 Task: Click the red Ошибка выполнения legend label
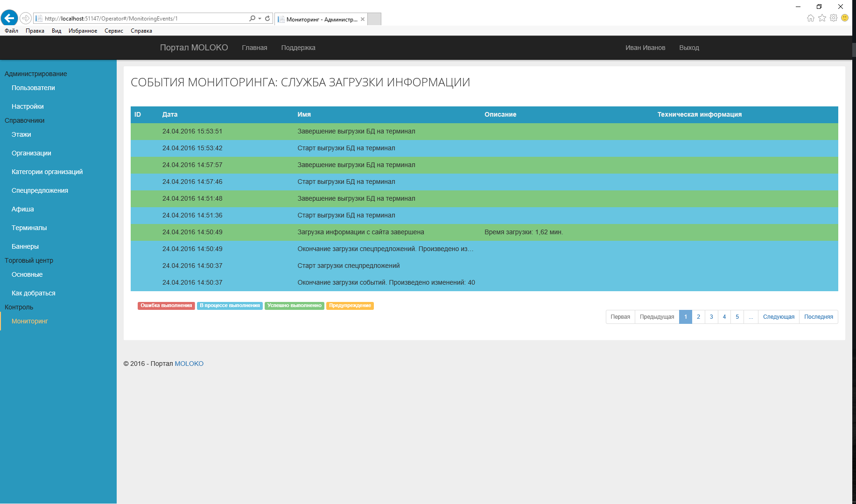coord(166,306)
